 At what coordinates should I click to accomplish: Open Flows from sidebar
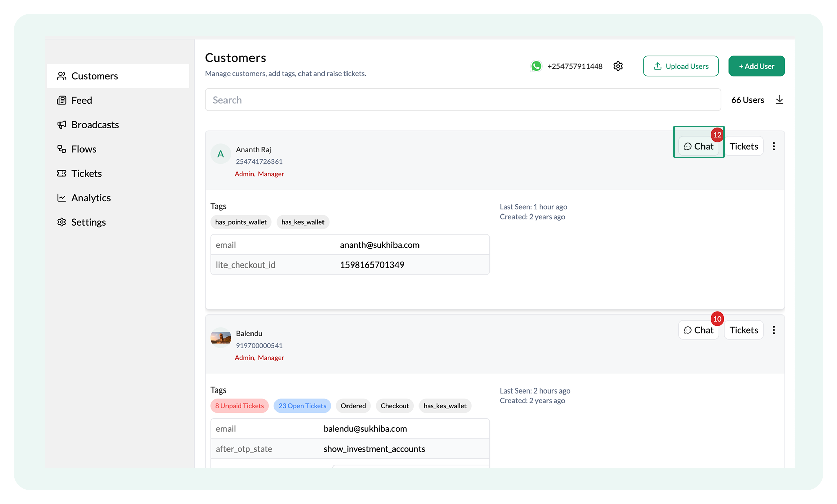[x=83, y=149]
